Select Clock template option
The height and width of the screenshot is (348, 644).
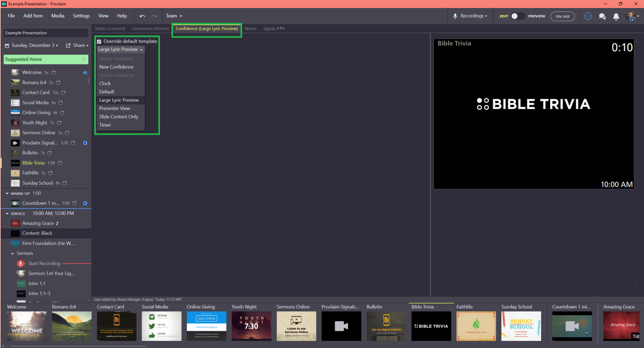(x=121, y=83)
